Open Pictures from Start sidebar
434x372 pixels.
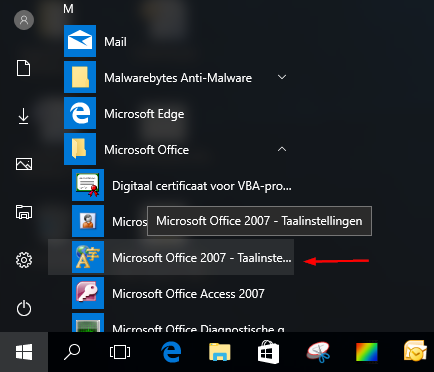(x=24, y=164)
